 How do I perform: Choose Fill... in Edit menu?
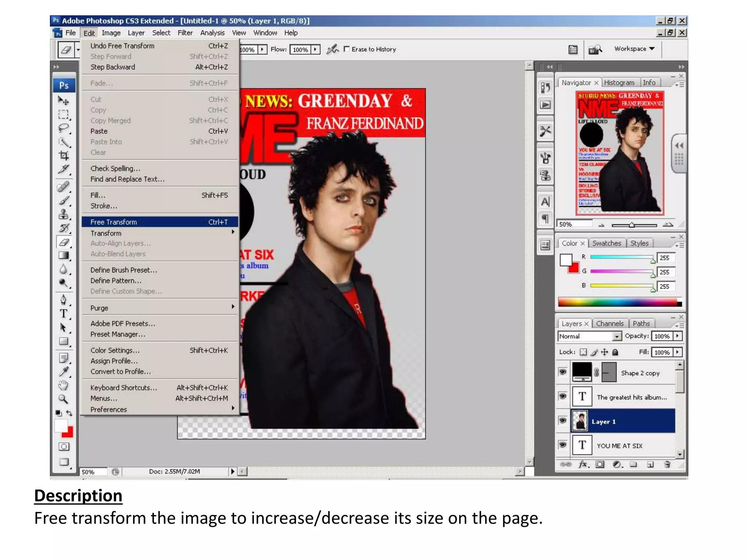[x=160, y=195]
